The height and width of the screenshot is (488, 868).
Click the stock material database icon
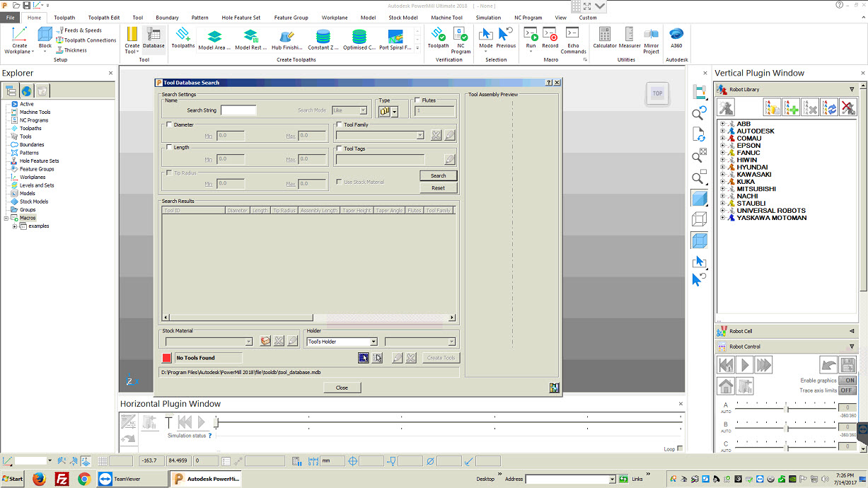[x=265, y=342]
